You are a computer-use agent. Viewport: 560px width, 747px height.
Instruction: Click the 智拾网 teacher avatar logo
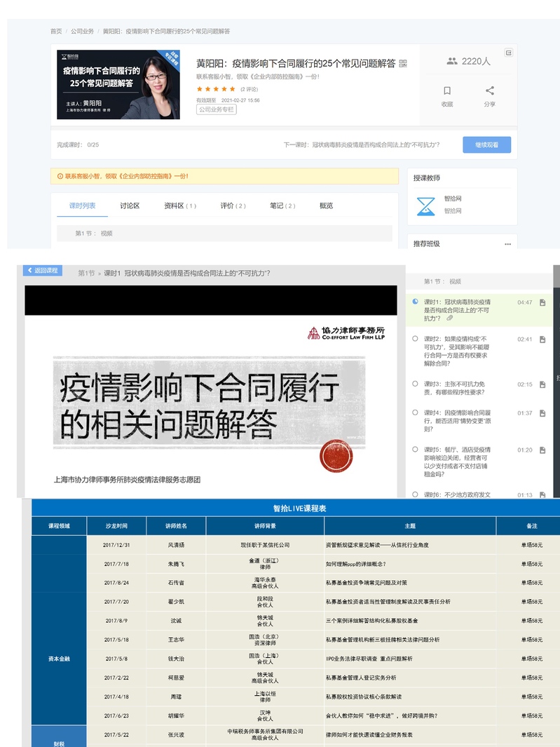click(425, 206)
